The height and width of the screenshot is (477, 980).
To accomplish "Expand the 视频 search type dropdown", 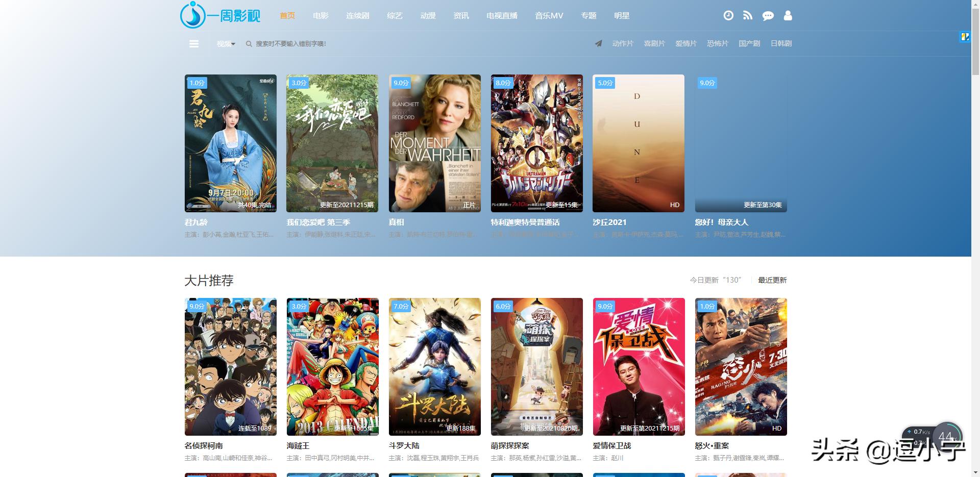I will pos(226,44).
